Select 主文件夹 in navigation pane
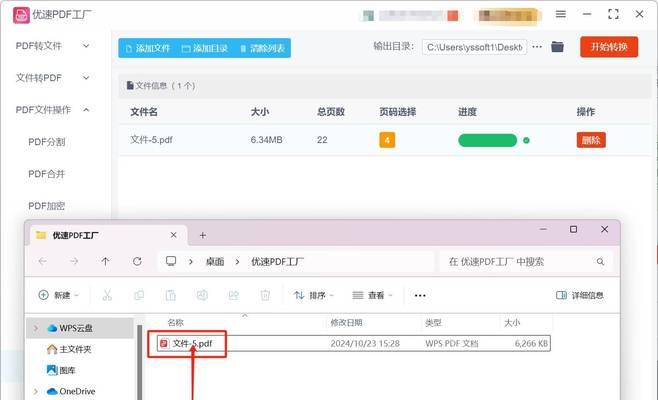 point(69,349)
